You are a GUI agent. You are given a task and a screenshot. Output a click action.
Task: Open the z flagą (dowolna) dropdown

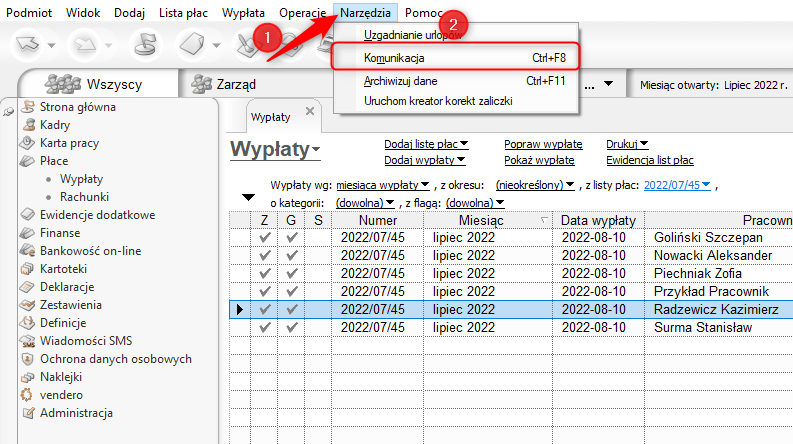coord(474,203)
